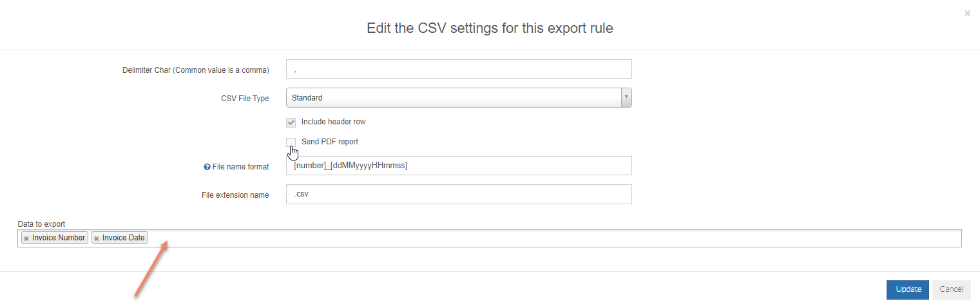Click the File name format label
Viewport: 980px width, 308px height.
tap(240, 167)
